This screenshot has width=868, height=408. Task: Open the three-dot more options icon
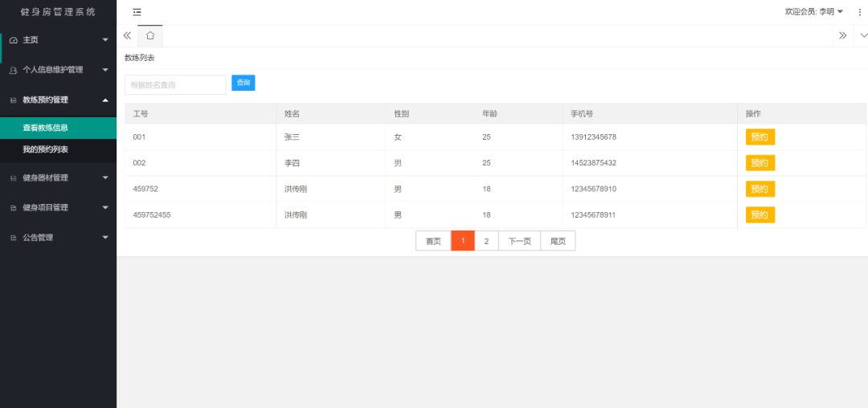(859, 12)
